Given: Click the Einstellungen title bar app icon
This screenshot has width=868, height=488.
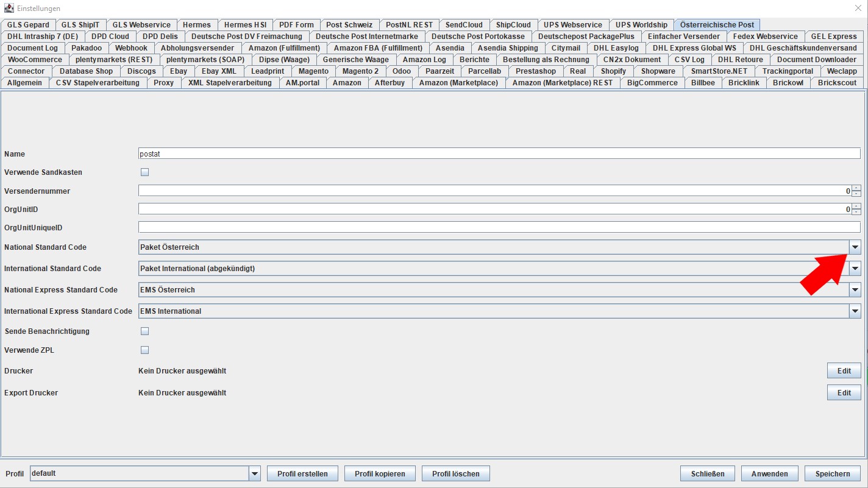Looking at the screenshot, I should coord(9,8).
